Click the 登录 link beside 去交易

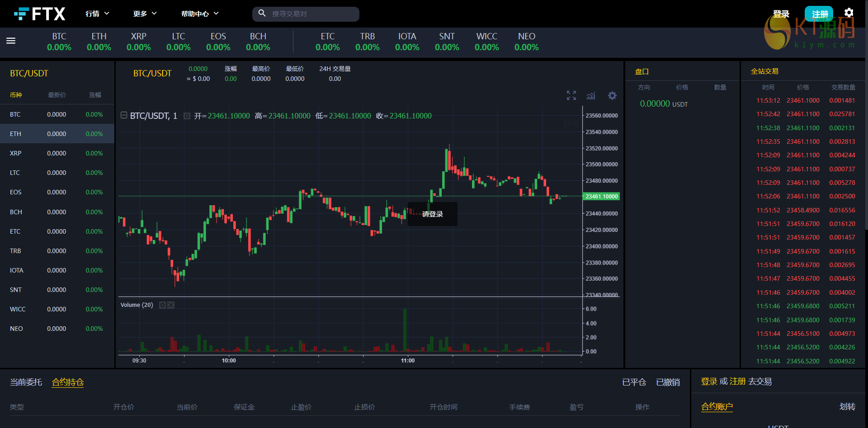[x=709, y=381]
